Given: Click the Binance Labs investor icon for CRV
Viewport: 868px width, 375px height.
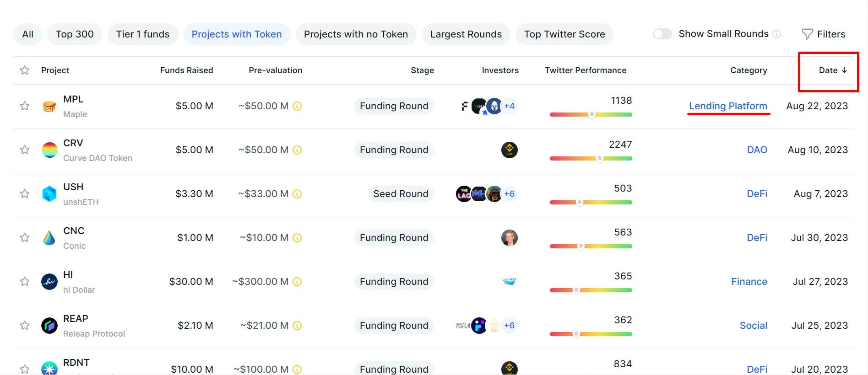Looking at the screenshot, I should (x=509, y=150).
